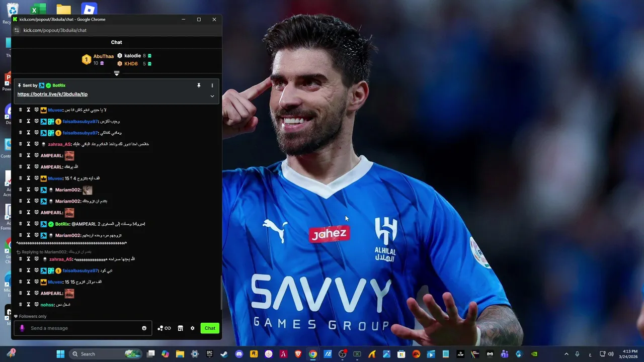644x362 pixels.
Task: Delete Mariam002's emote image message
Action: pyautogui.click(x=21, y=190)
